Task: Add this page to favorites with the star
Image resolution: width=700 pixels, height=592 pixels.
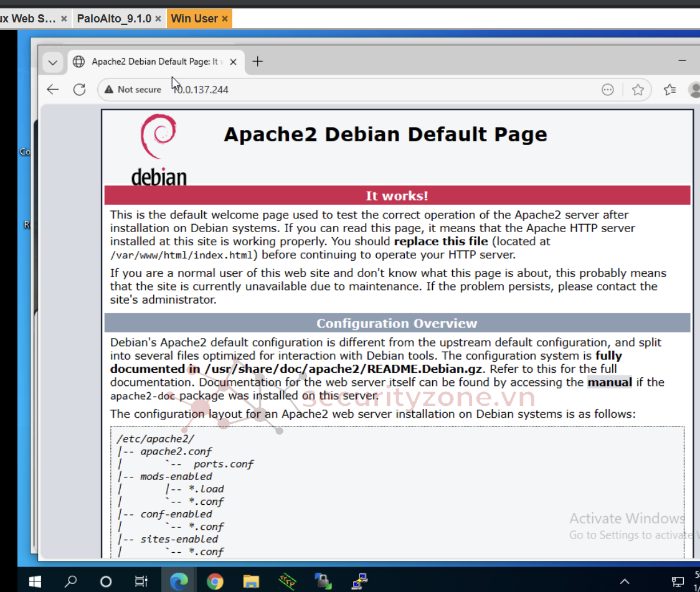Action: (x=638, y=90)
